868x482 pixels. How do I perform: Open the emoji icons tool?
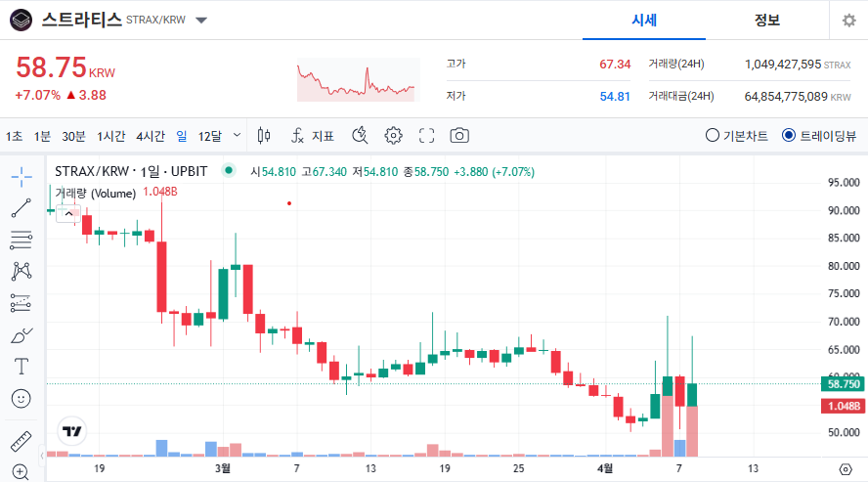[22, 399]
